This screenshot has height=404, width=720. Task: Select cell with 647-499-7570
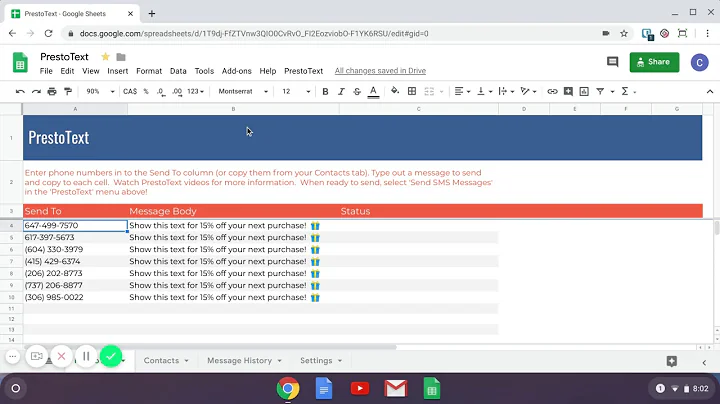tap(75, 225)
